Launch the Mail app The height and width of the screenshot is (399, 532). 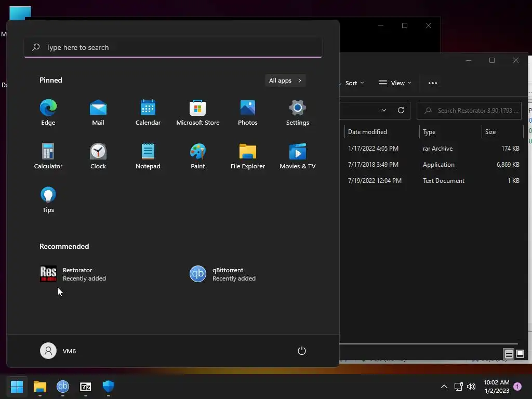98,113
